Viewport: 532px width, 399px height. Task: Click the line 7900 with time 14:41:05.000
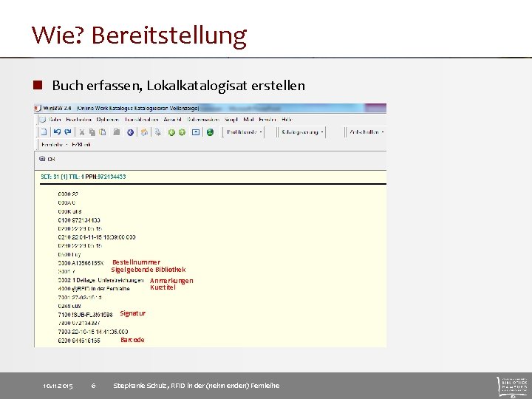click(x=93, y=332)
